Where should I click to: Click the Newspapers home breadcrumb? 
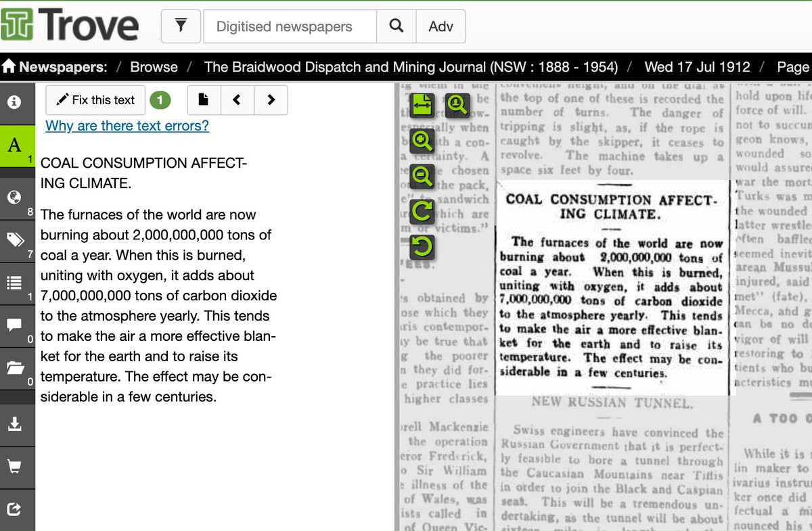pos(54,67)
